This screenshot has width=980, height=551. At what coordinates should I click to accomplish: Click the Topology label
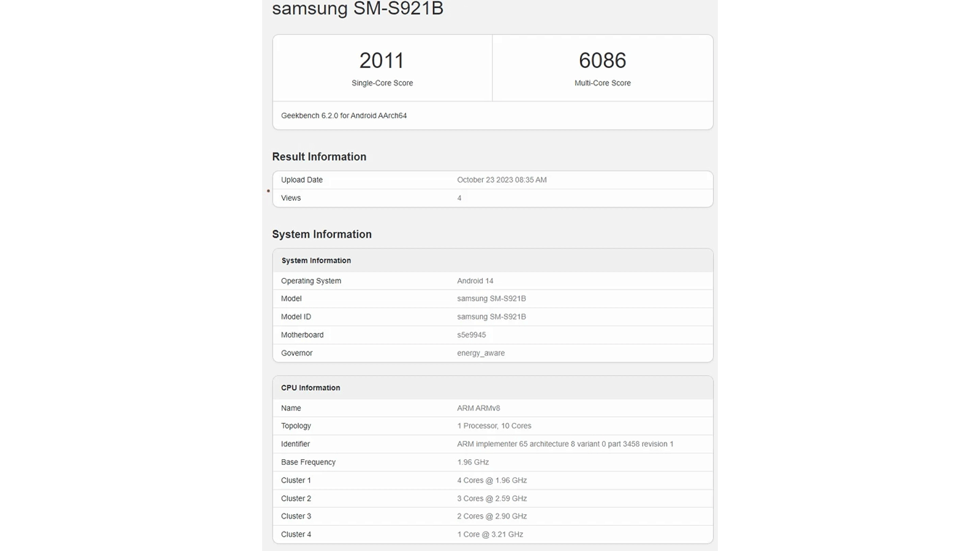click(x=296, y=426)
